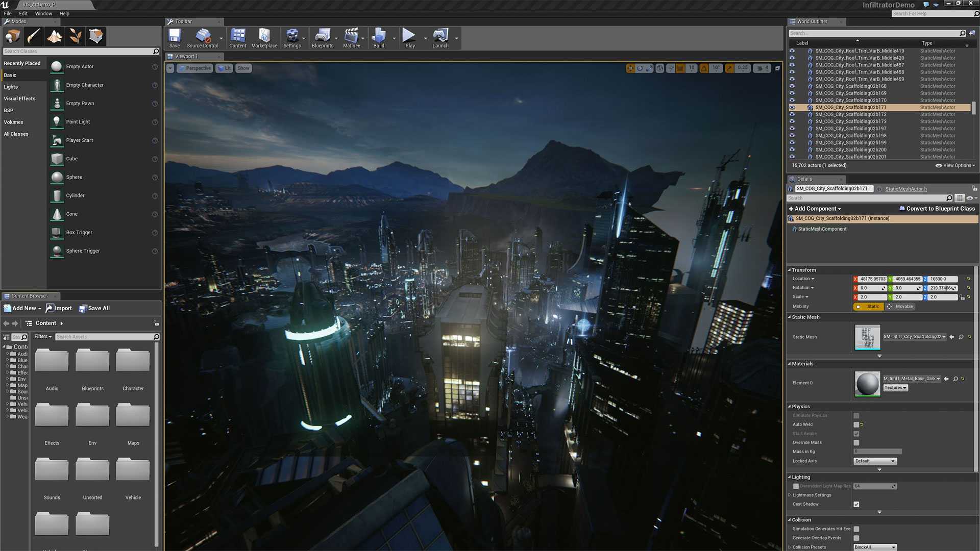Viewport: 980px width, 551px height.
Task: Click the Matinee toolbar icon
Action: (351, 37)
